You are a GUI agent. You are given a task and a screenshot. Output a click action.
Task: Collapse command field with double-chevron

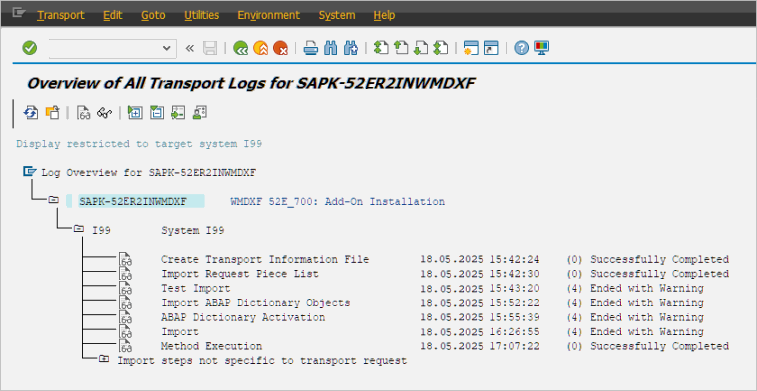(190, 48)
